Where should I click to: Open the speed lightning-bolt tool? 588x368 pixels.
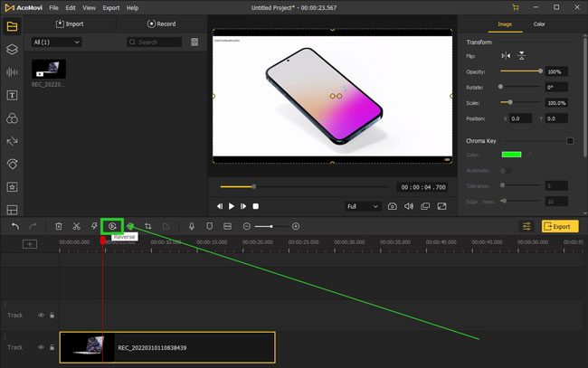click(x=94, y=226)
